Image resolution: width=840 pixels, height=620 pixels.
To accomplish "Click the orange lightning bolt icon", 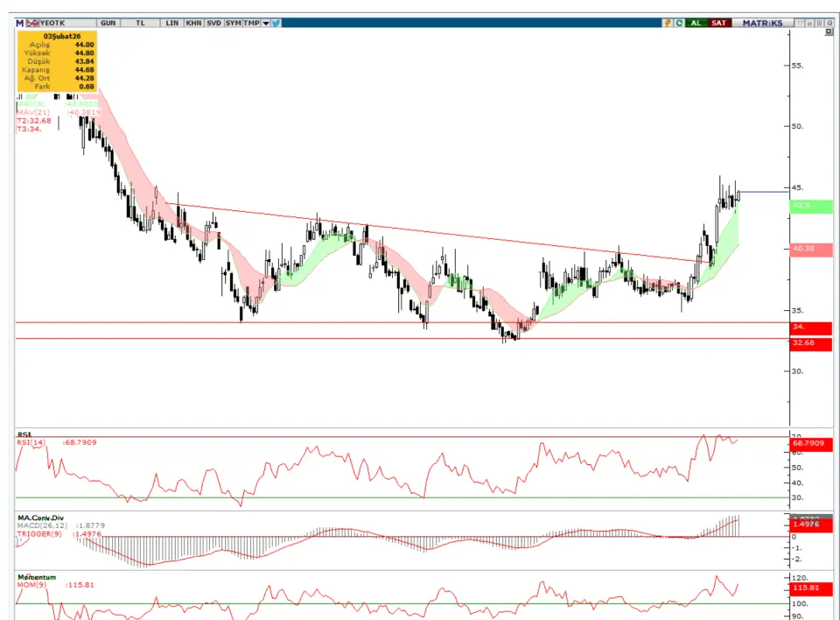I will (x=668, y=22).
